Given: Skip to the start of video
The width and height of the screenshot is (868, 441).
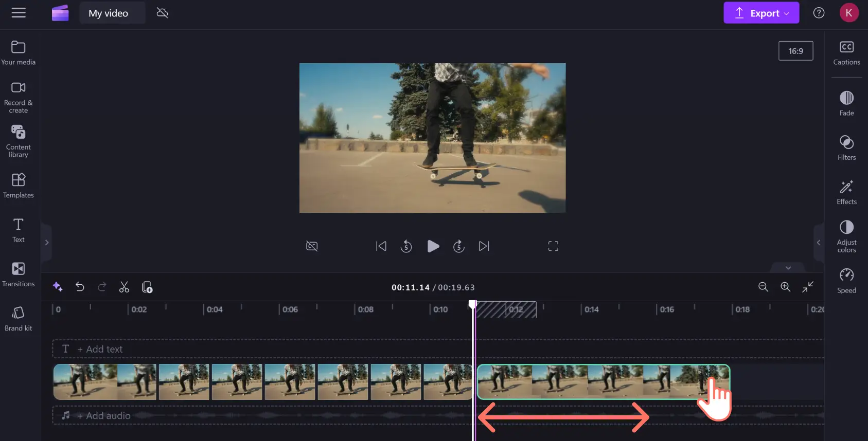Looking at the screenshot, I should click(x=381, y=246).
